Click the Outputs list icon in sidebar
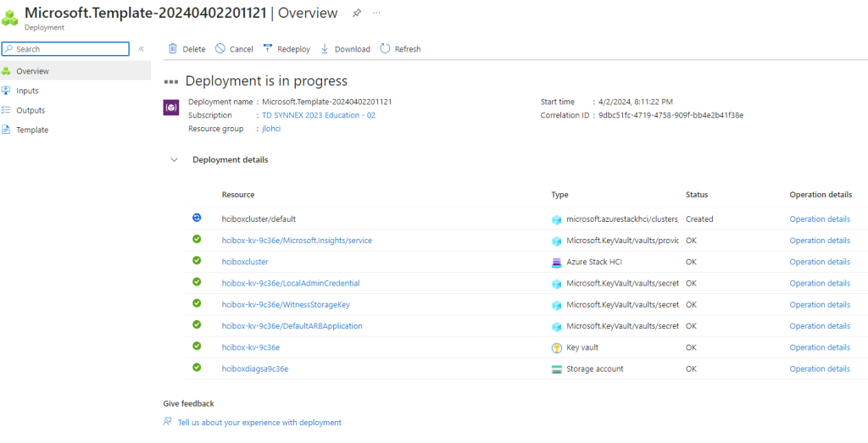Image resolution: width=868 pixels, height=443 pixels. pyautogui.click(x=6, y=110)
